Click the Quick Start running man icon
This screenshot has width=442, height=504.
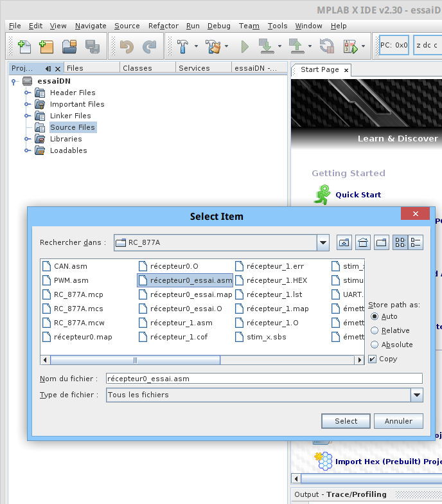point(323,194)
